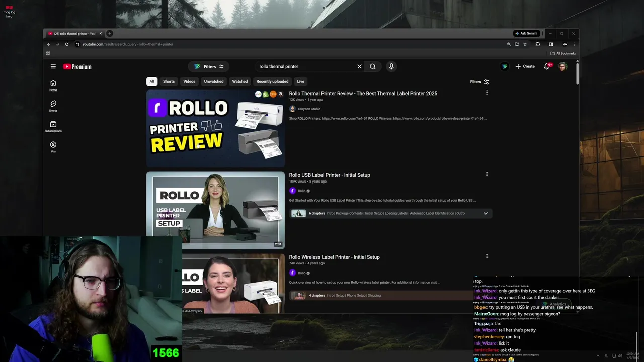Select the Videos filter chip
The image size is (644, 362).
tap(189, 81)
